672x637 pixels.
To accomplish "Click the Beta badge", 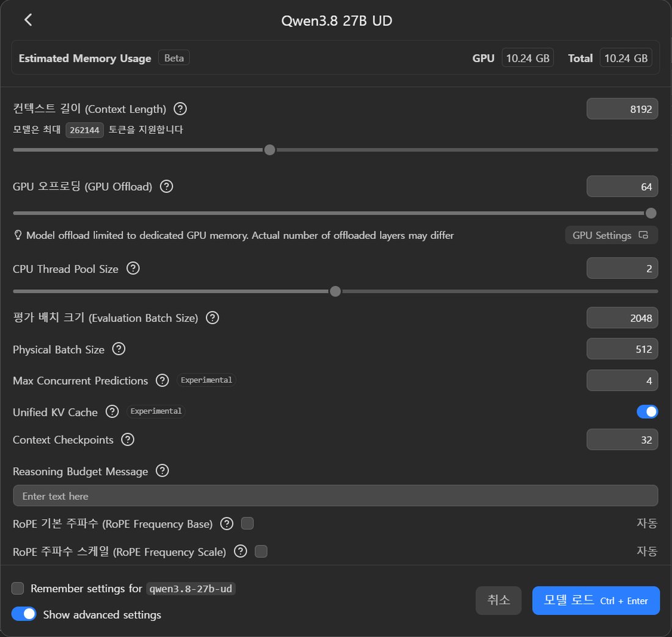I will (174, 58).
